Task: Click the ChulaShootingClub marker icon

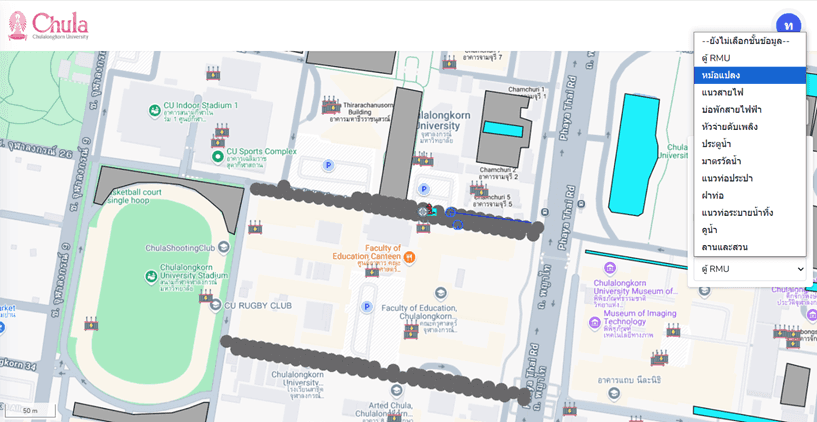Action: (224, 246)
